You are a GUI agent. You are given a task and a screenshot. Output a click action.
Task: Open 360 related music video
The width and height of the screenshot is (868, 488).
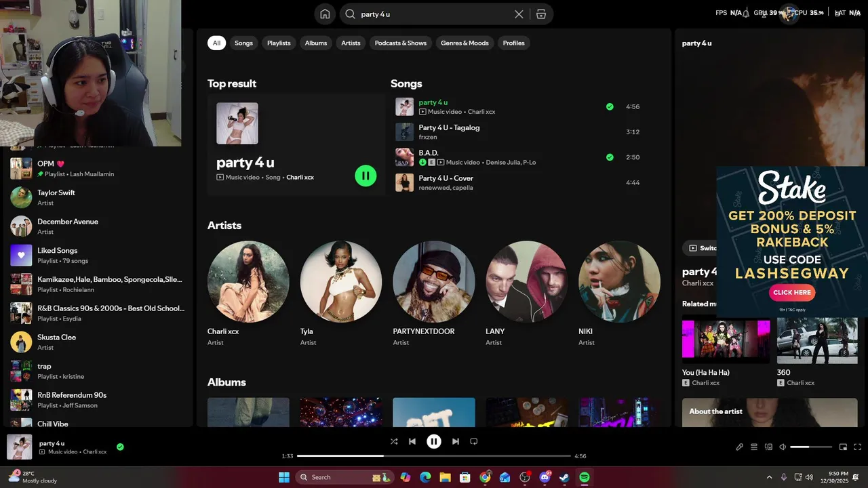click(x=817, y=352)
